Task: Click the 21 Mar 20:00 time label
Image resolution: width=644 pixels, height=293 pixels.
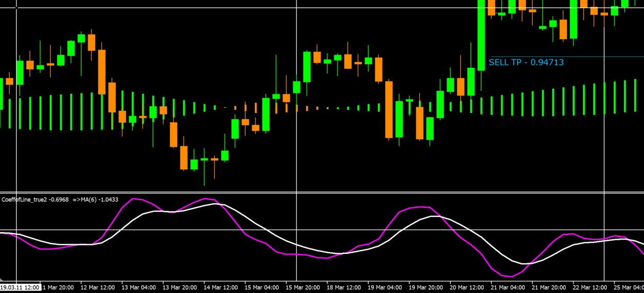Action: tap(549, 288)
